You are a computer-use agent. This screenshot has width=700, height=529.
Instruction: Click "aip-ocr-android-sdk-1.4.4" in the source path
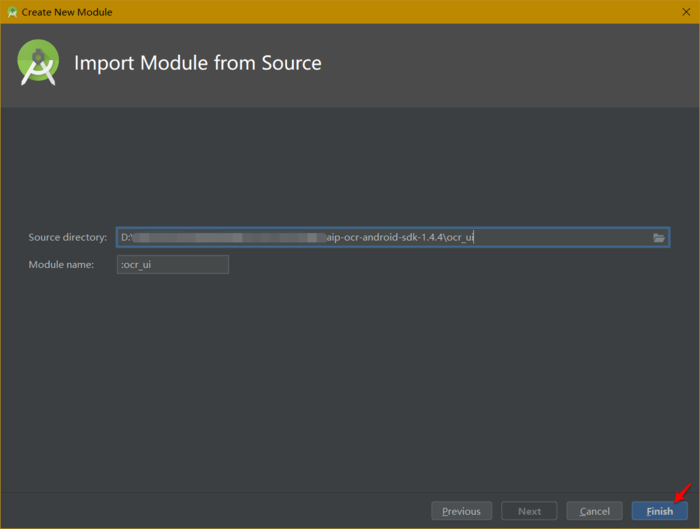click(x=383, y=238)
